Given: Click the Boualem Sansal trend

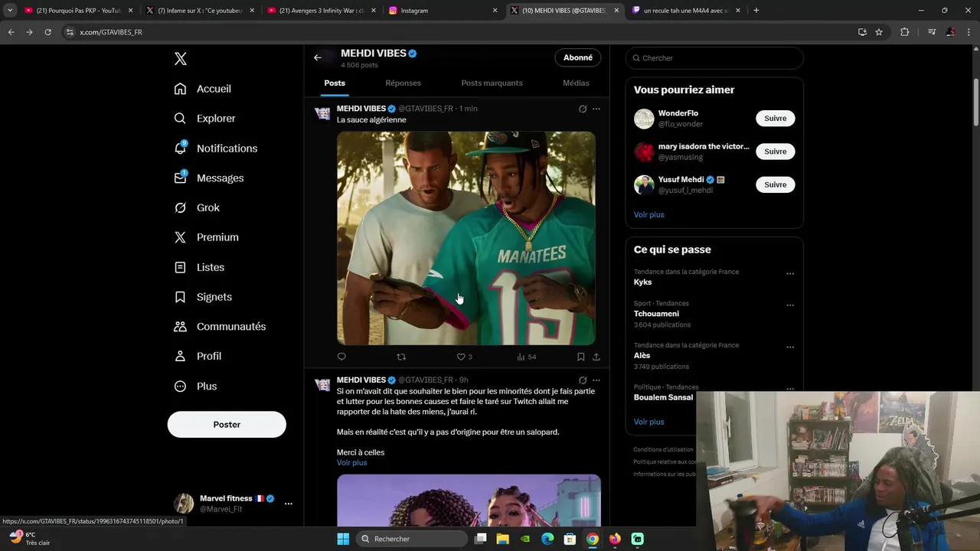Looking at the screenshot, I should click(663, 398).
